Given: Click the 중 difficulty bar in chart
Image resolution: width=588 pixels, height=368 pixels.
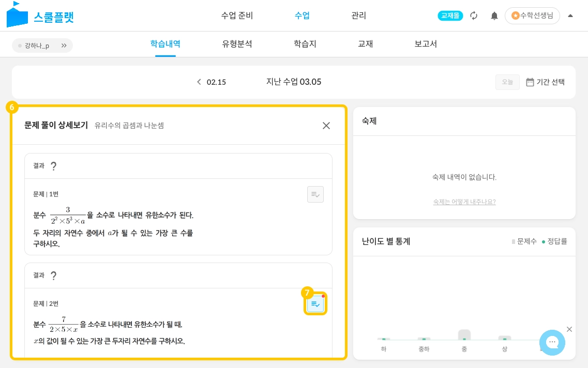Looking at the screenshot, I should (464, 335).
